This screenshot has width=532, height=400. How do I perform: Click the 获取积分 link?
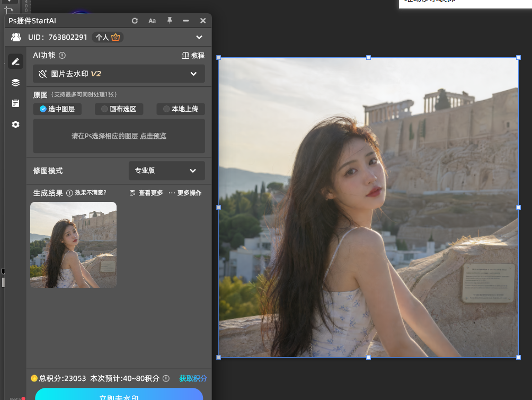(x=193, y=378)
